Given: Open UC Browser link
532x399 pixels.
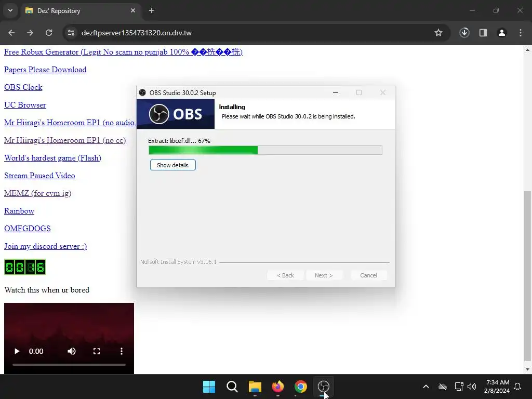Looking at the screenshot, I should [25, 105].
